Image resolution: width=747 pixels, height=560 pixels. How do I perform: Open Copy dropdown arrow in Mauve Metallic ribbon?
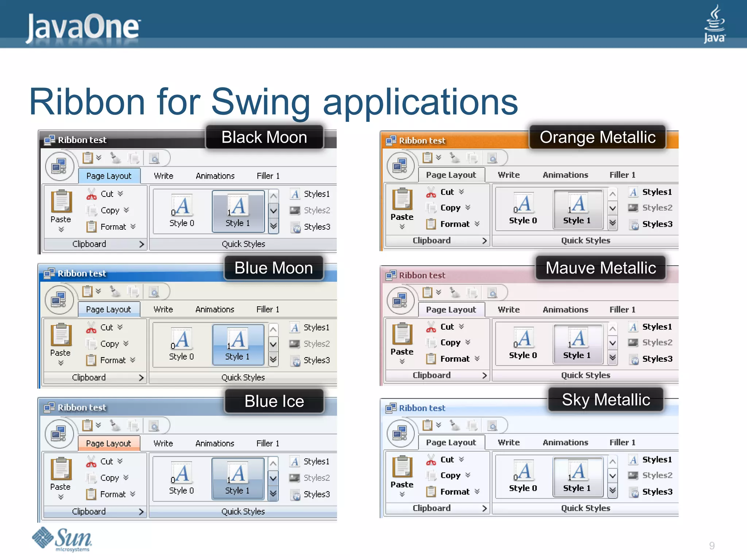coord(468,342)
